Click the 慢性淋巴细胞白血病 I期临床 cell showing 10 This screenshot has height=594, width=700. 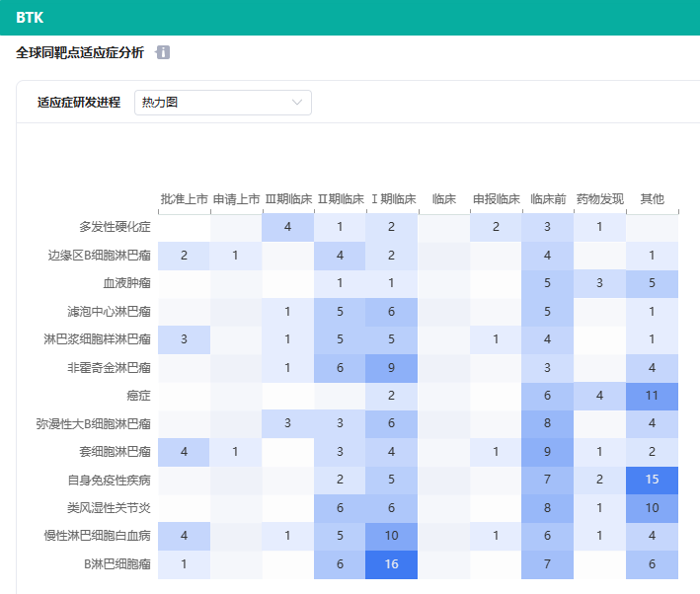[x=392, y=536]
